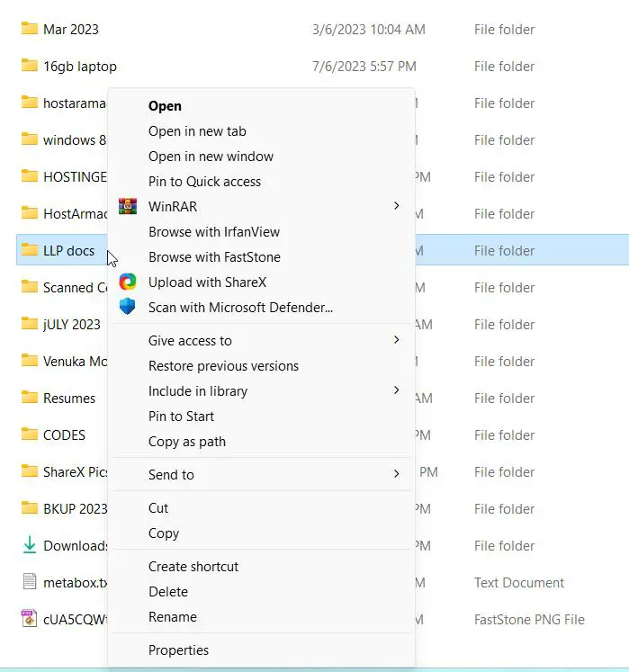Expand the Include in library submenu arrow
The width and height of the screenshot is (629, 672).
coord(397,390)
